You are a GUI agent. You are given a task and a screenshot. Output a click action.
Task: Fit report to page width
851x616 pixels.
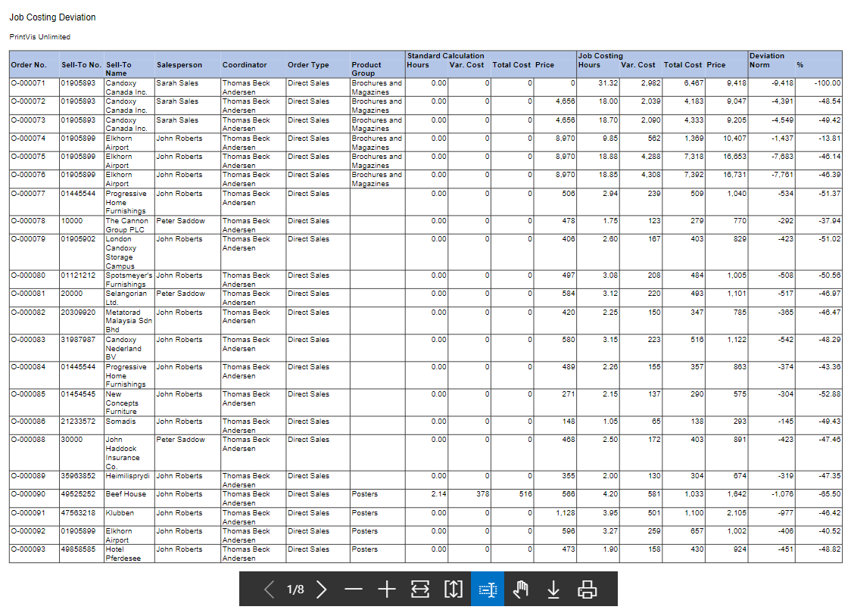pyautogui.click(x=420, y=590)
